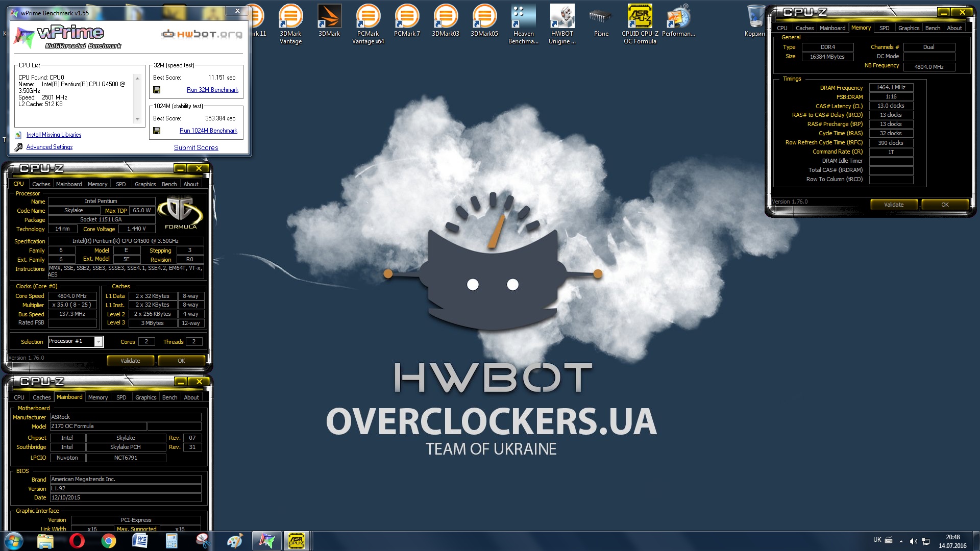Open the 3DMark Vantage desktop shortcut

290,24
